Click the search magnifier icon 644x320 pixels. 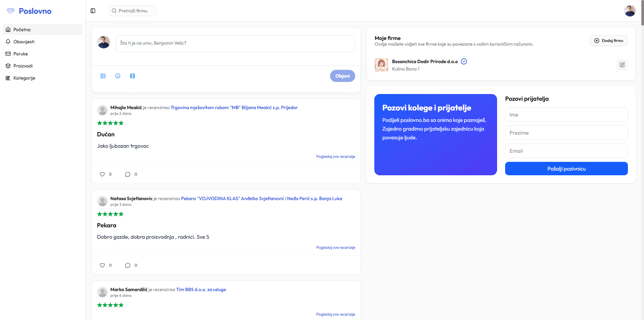click(x=114, y=11)
